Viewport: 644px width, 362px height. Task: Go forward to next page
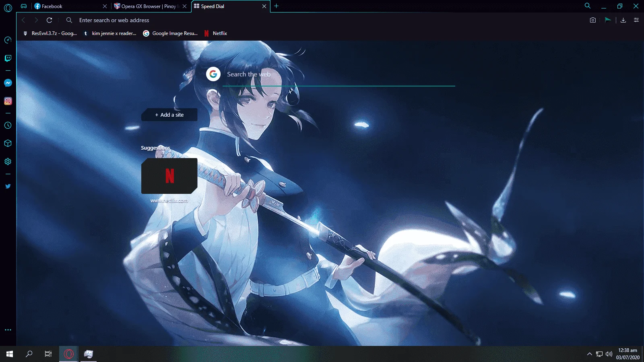(36, 20)
